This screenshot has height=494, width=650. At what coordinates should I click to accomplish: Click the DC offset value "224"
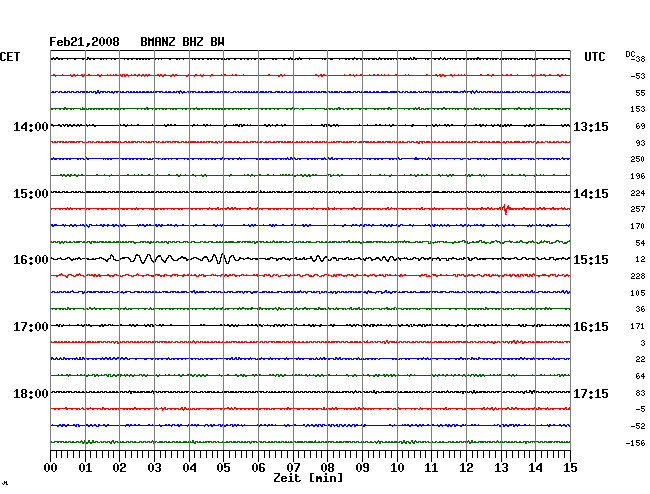click(638, 193)
